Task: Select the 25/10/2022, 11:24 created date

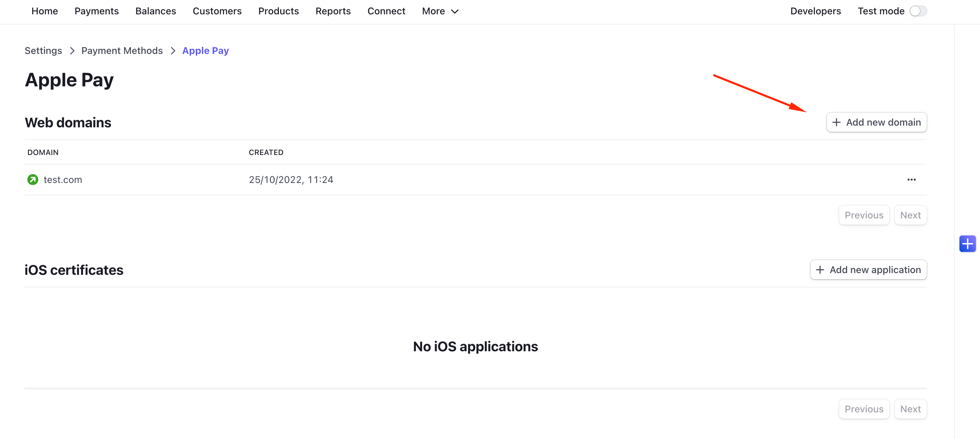Action: [x=291, y=180]
